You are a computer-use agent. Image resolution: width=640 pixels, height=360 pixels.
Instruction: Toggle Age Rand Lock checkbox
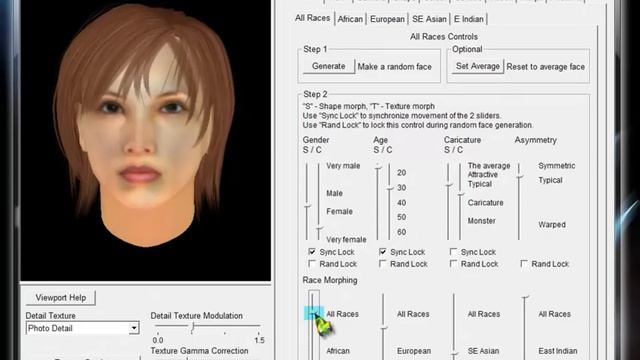click(x=383, y=264)
